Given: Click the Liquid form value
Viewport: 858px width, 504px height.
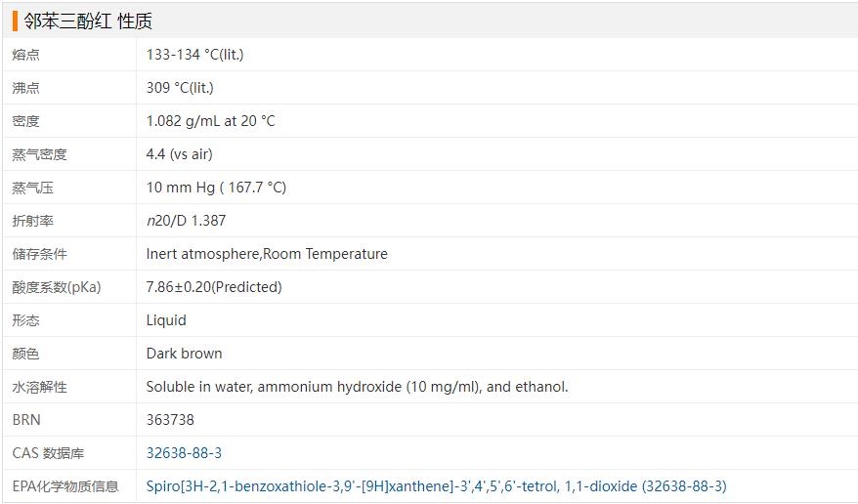Looking at the screenshot, I should point(166,320).
